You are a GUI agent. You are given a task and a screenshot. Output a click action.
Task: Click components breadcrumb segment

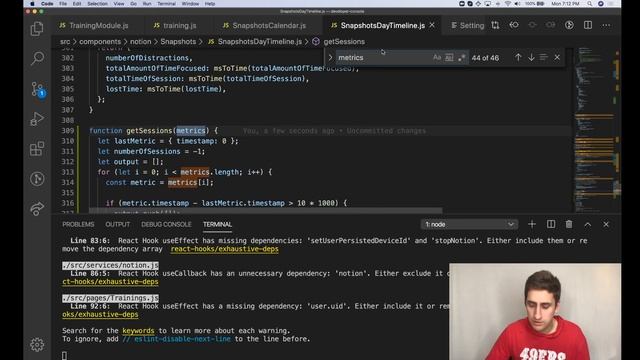point(100,42)
